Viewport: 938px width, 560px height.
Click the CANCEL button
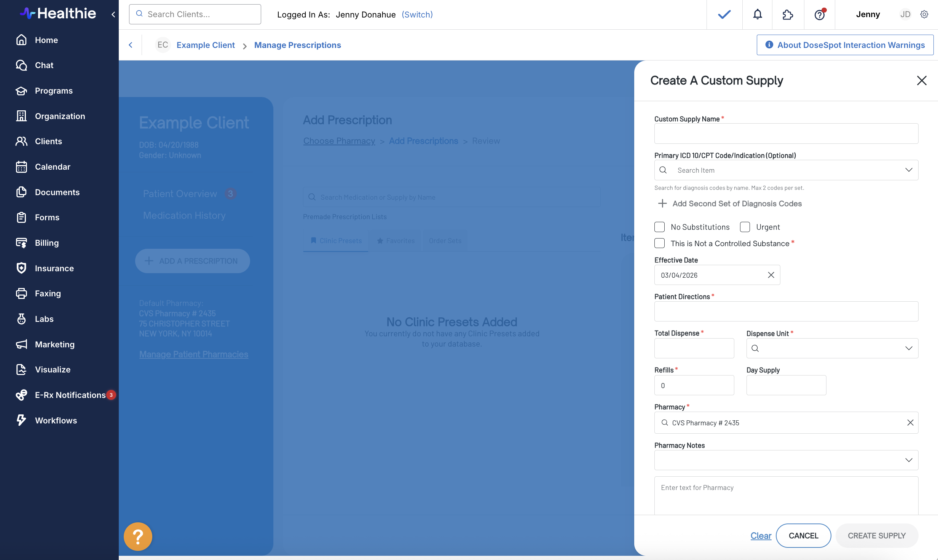click(x=803, y=535)
